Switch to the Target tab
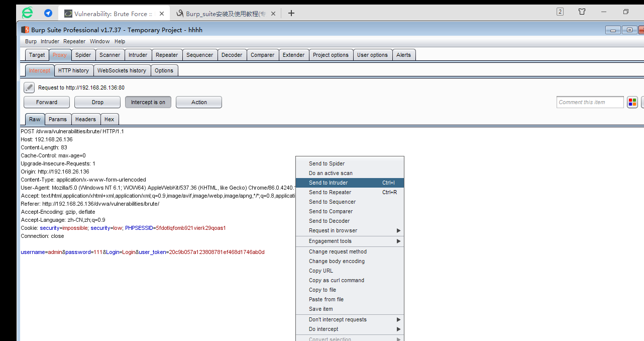This screenshot has width=644, height=341. click(x=37, y=55)
